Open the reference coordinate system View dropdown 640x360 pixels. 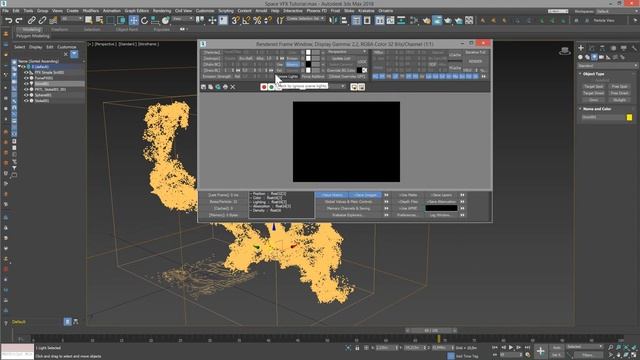coord(182,19)
